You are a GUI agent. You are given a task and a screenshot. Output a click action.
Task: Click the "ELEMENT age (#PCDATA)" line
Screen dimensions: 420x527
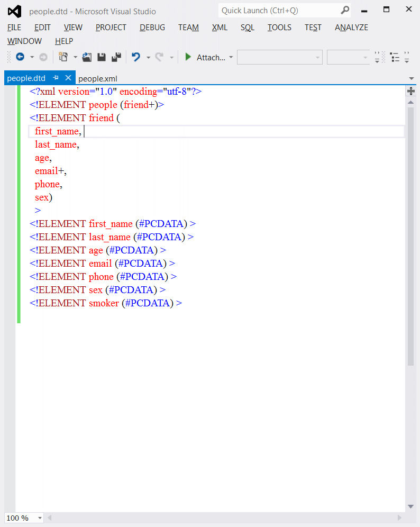pyautogui.click(x=98, y=250)
